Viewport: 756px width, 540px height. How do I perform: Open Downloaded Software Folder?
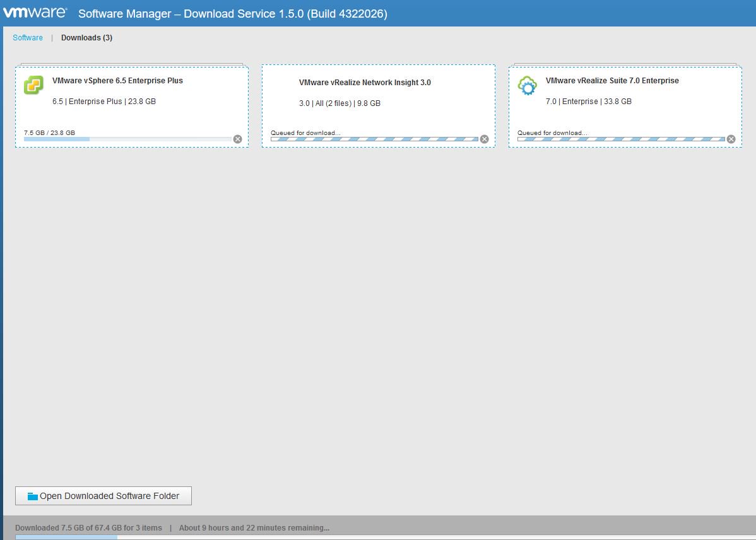(103, 496)
